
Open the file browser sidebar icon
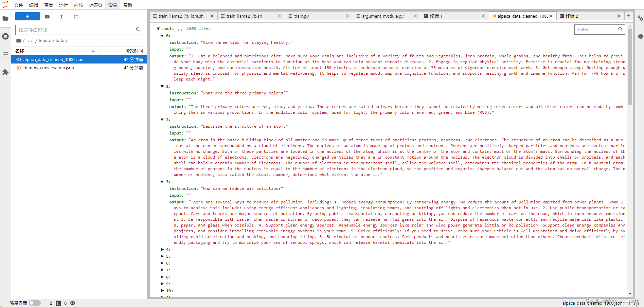[x=5, y=18]
